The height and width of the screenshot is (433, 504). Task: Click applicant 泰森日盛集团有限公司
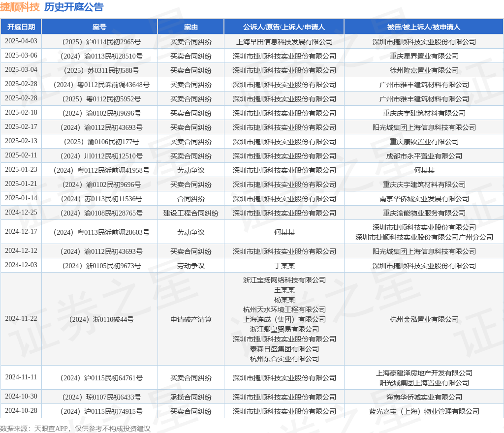pyautogui.click(x=284, y=349)
